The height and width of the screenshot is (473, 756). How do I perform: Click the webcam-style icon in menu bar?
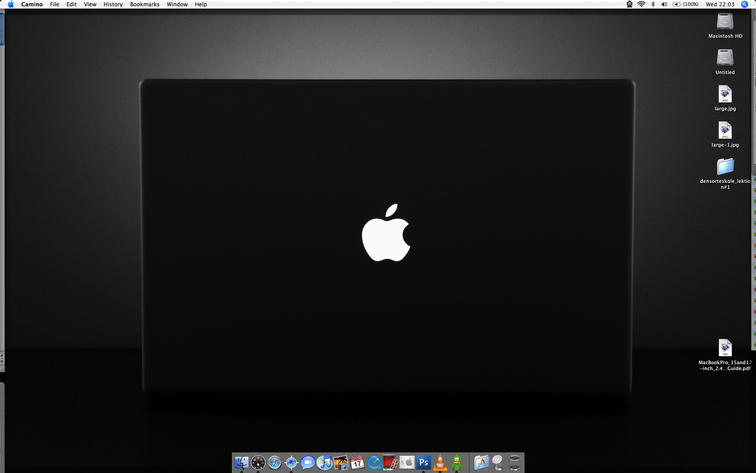(629, 4)
